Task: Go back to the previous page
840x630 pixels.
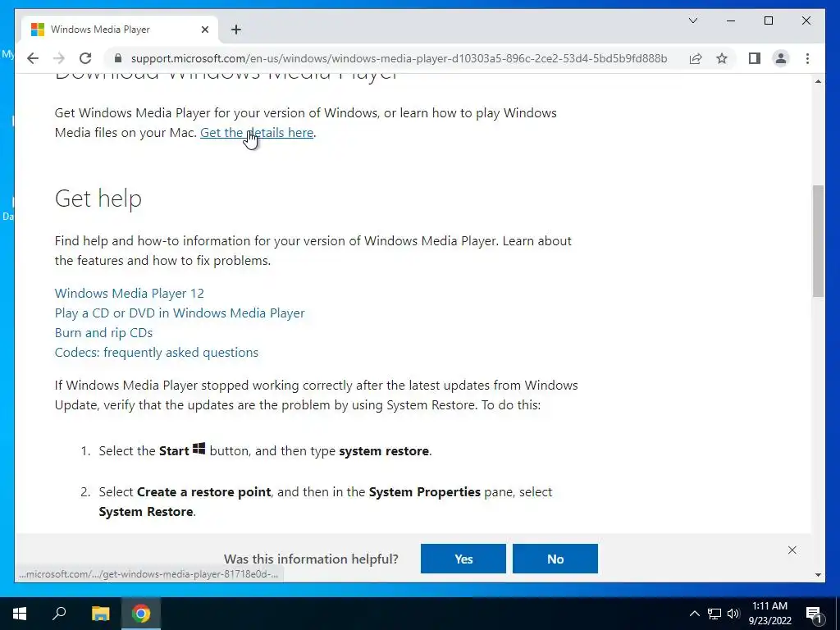Action: click(x=33, y=58)
